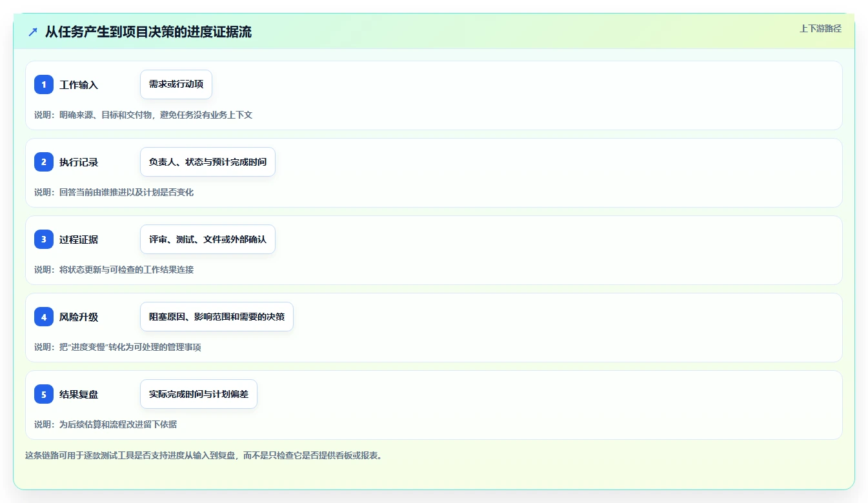Select the 阻塞原因、影响范围和需要的决策 chip
This screenshot has width=868, height=503.
(217, 317)
